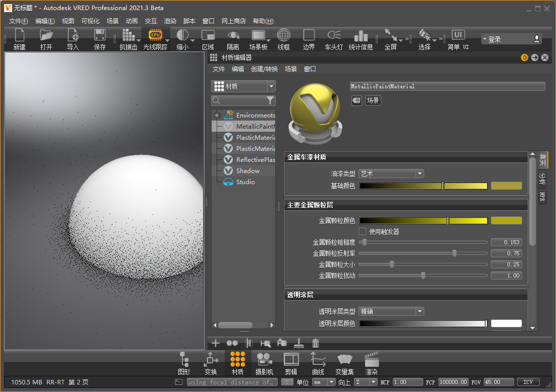Click the 保存 (Save) toolbar icon
The height and width of the screenshot is (392, 556).
coord(99,35)
